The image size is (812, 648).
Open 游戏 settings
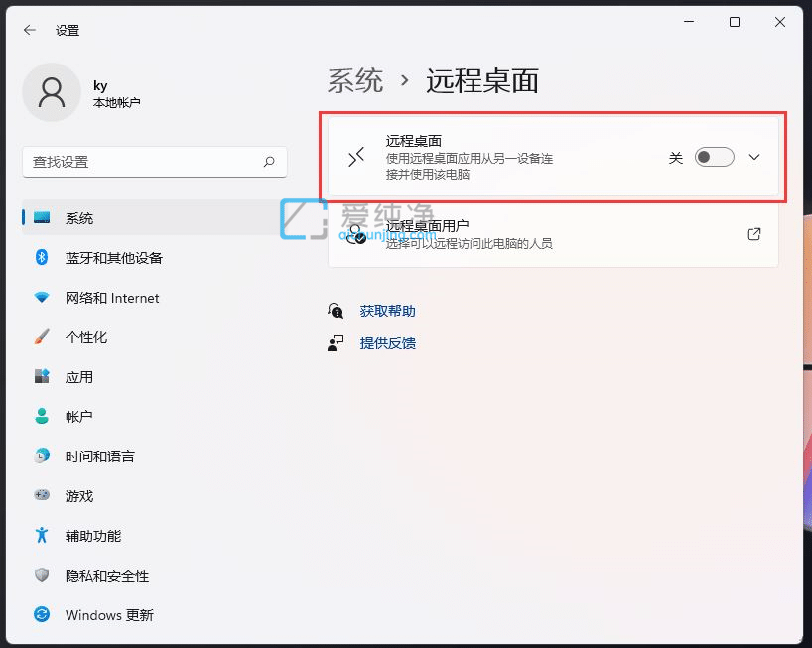[154, 496]
